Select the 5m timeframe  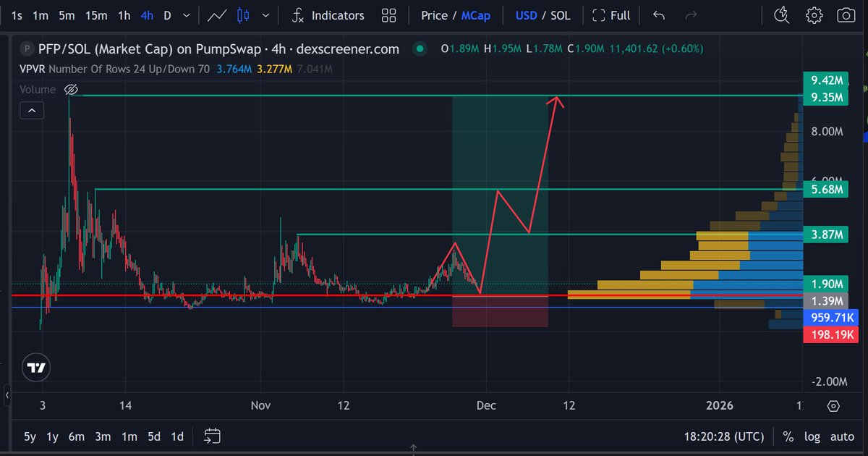[67, 15]
